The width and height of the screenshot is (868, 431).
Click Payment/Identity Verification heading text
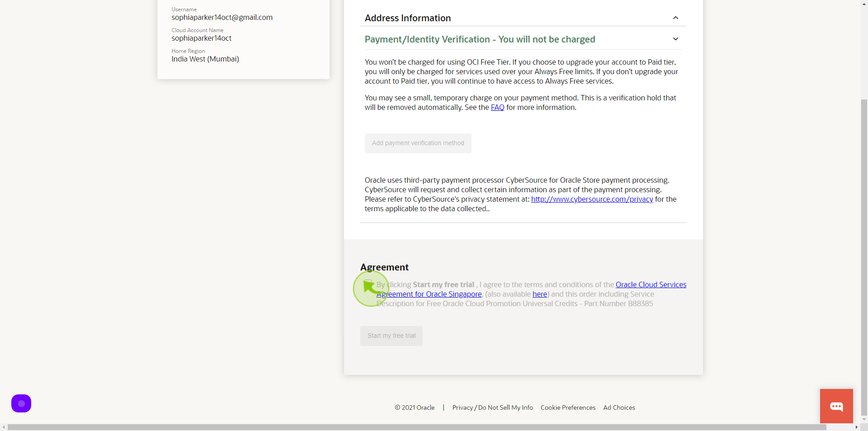[480, 39]
